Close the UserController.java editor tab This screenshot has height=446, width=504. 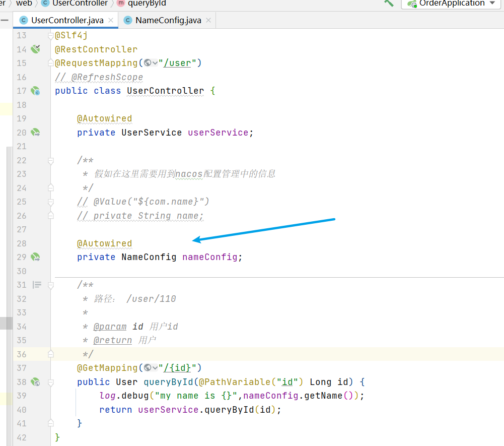click(x=111, y=20)
